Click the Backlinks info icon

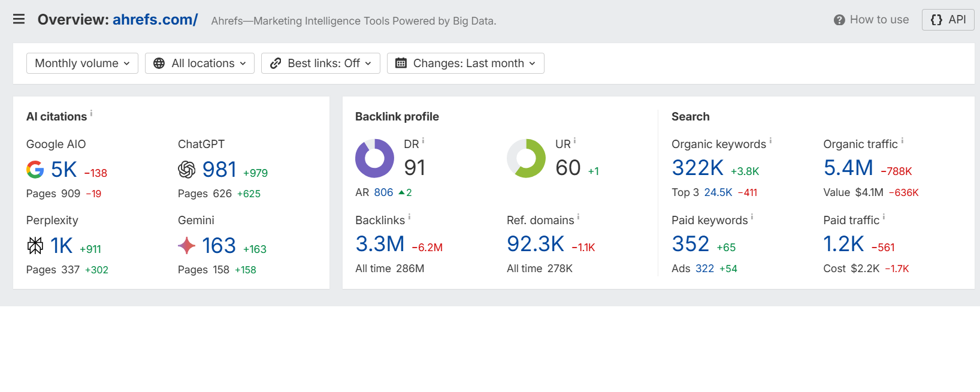tap(409, 217)
